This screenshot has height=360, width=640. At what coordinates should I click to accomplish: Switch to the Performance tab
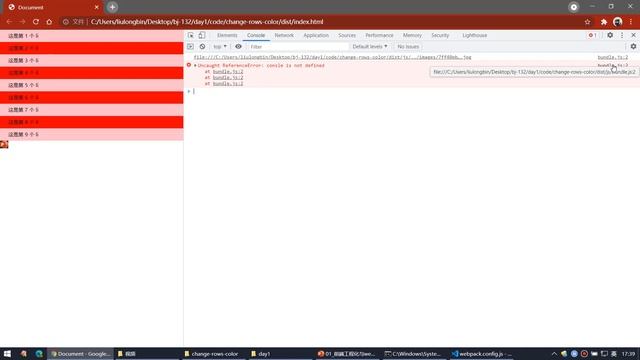pos(379,36)
